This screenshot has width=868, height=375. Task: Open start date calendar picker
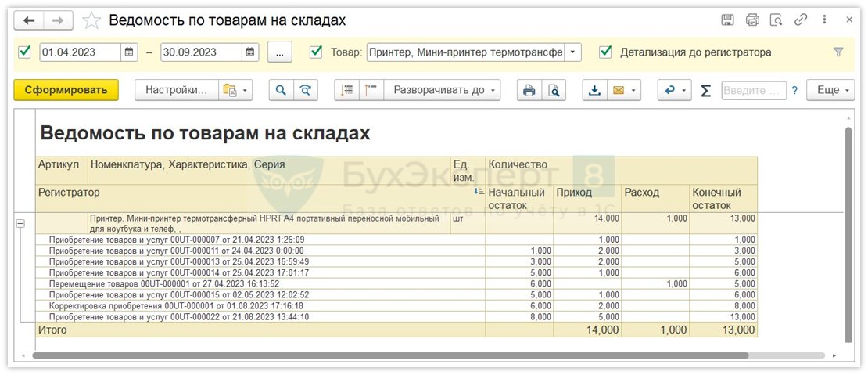coord(129,52)
